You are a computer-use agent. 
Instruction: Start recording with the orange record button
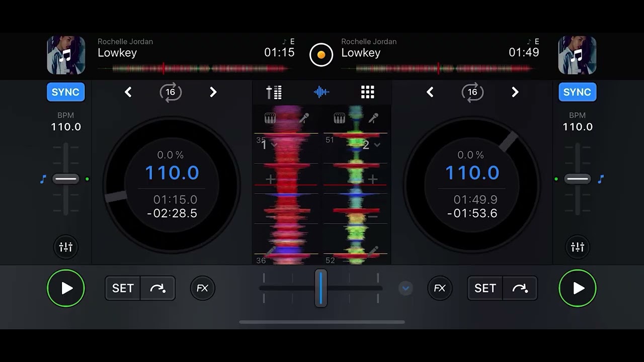(x=321, y=54)
